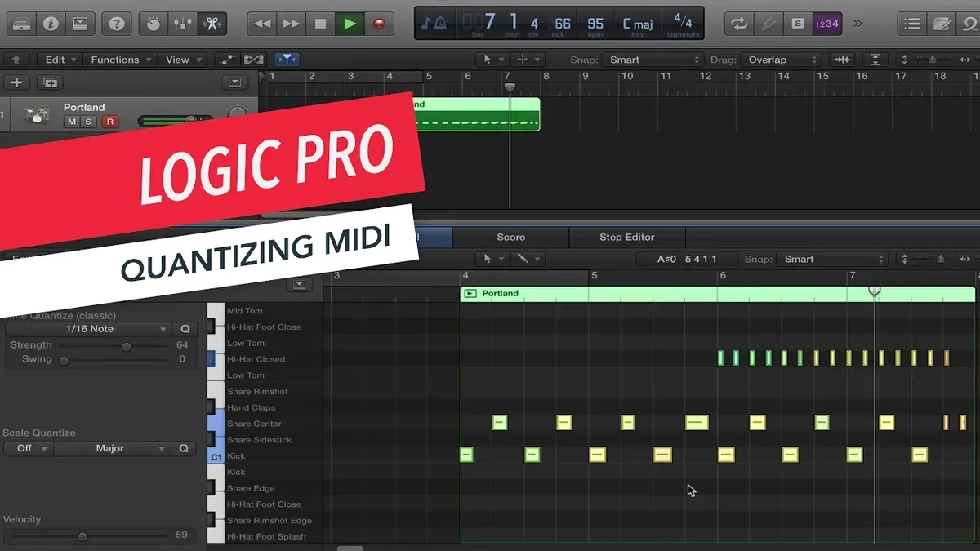Open Smart Controls knob button
Screen dimensions: 980x551
[154, 24]
